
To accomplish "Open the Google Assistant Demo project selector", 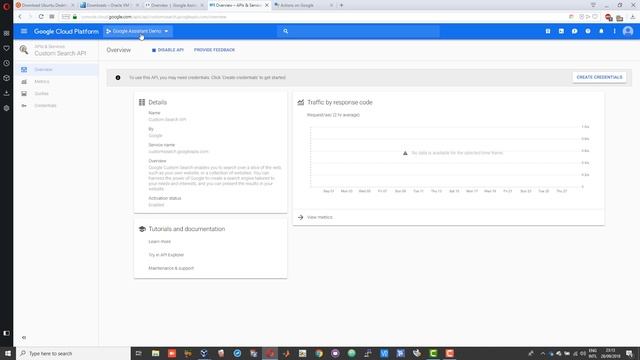I will pos(138,31).
